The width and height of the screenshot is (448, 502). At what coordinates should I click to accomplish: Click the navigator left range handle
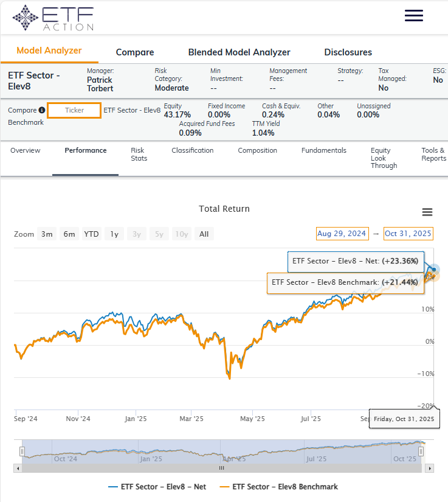coord(22,451)
